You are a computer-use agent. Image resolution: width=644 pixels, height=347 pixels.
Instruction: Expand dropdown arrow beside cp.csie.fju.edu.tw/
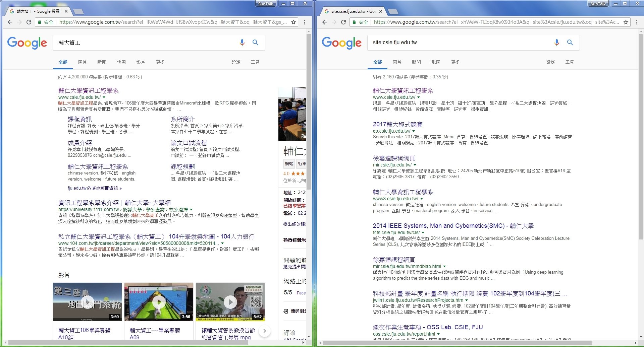coord(414,131)
